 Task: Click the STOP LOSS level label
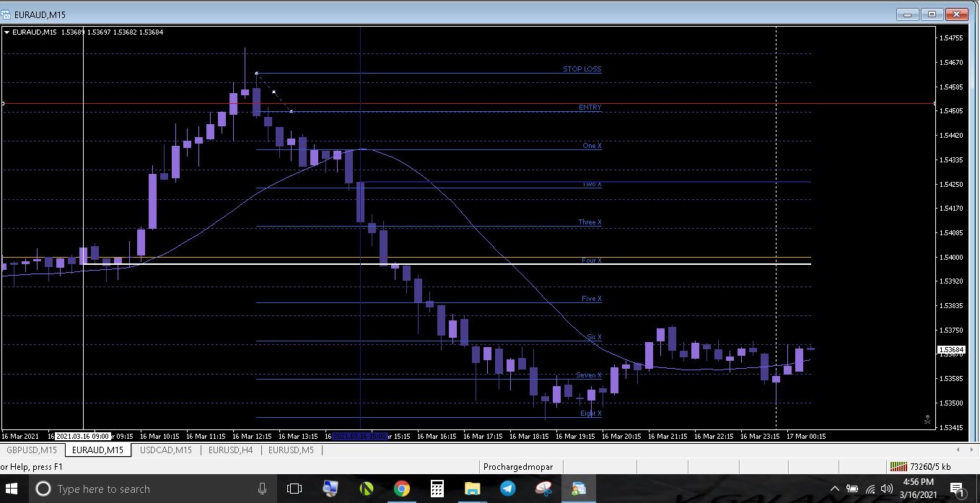[582, 69]
